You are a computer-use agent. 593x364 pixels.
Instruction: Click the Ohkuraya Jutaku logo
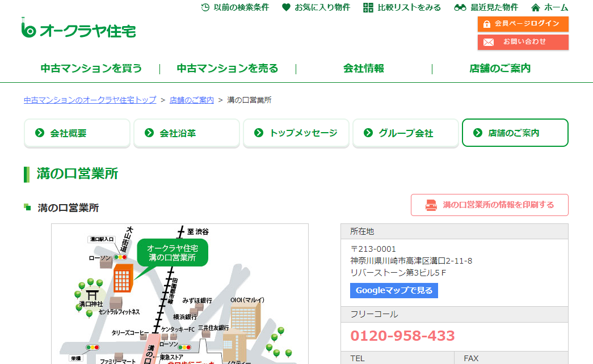(x=79, y=30)
